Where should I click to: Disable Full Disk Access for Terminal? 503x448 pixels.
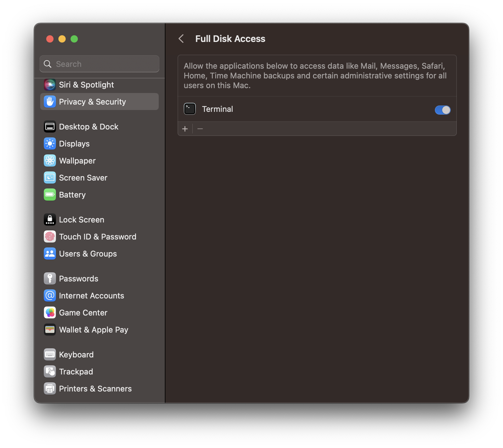pyautogui.click(x=442, y=110)
